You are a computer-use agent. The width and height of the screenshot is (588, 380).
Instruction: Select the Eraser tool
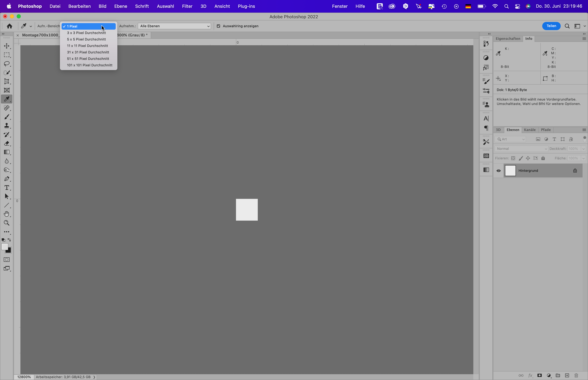coord(7,143)
